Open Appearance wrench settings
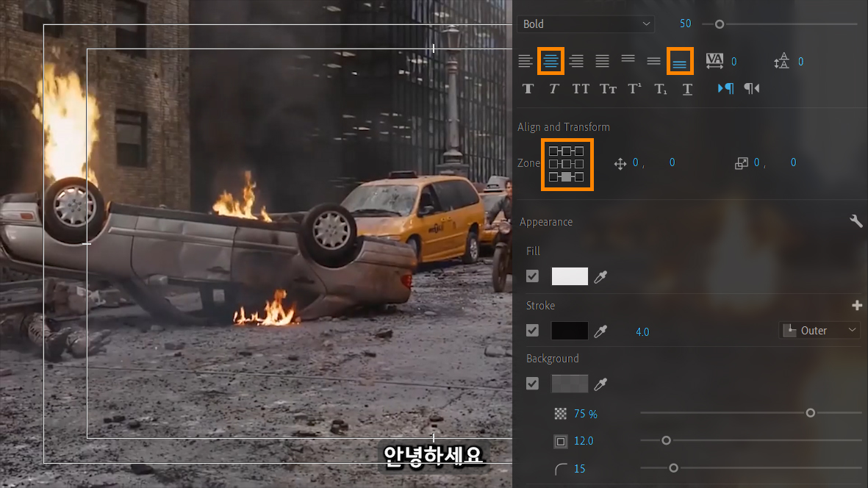This screenshot has width=868, height=488. click(x=856, y=221)
